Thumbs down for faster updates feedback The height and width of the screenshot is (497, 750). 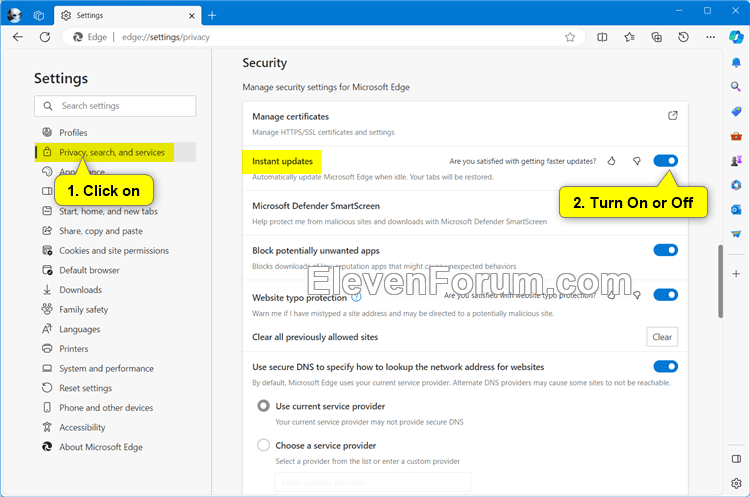point(637,161)
